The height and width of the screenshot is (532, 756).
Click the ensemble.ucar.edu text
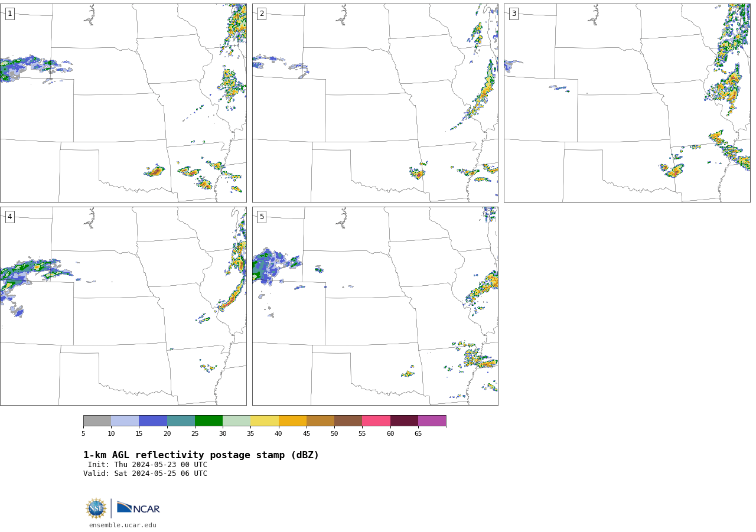click(x=123, y=525)
